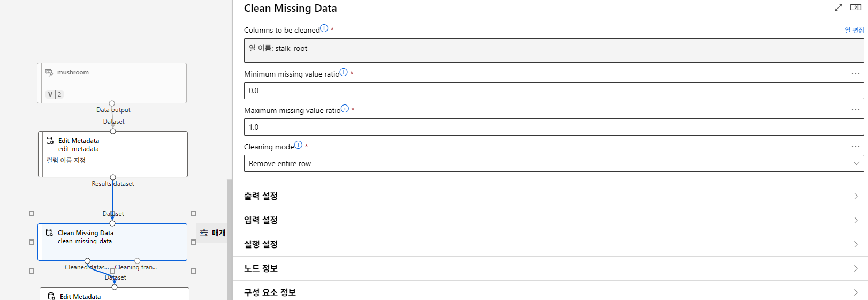Click the mushroom dataset node icon
The height and width of the screenshot is (300, 868).
point(49,72)
